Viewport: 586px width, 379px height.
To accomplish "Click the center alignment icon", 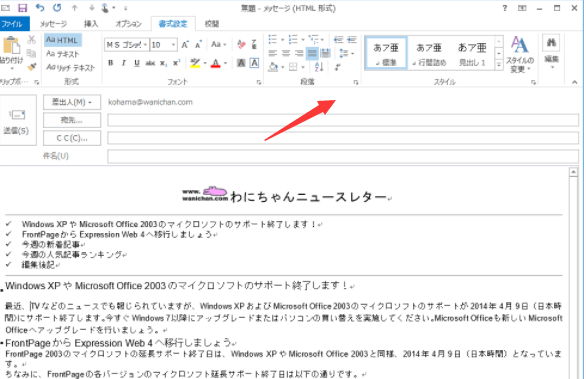I will coord(286,53).
